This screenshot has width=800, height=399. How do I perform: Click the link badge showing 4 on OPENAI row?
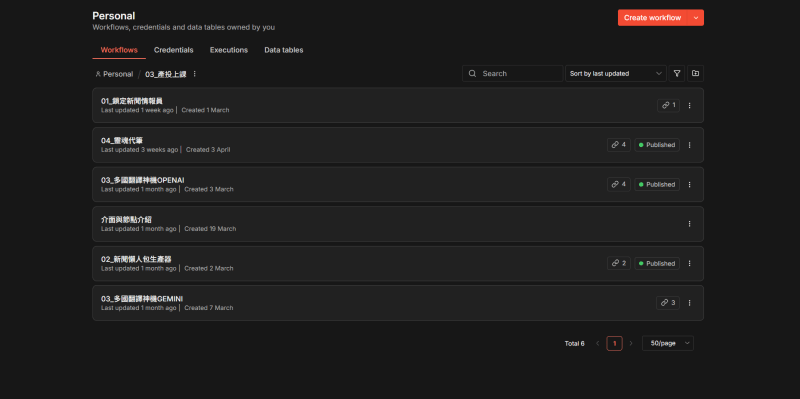point(619,185)
